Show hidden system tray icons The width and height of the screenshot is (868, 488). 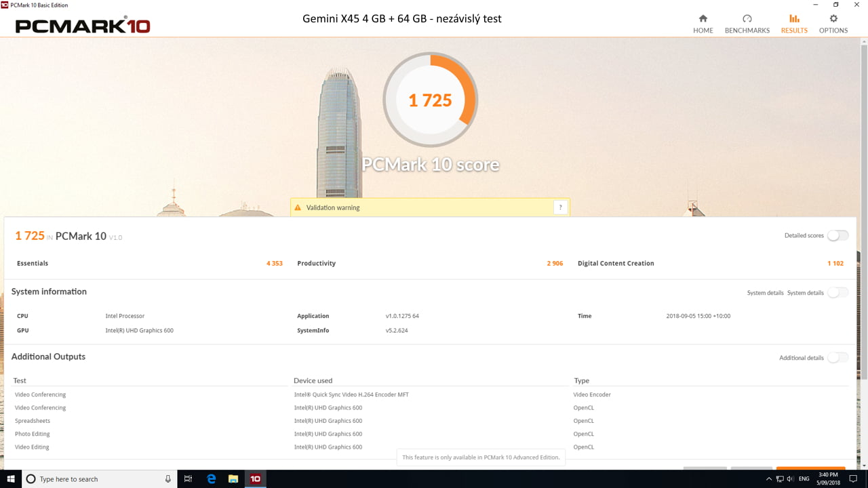769,479
